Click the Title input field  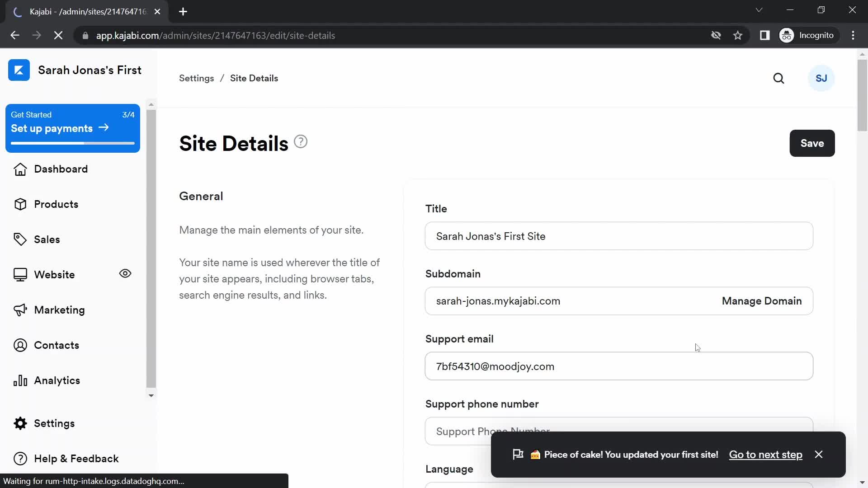619,236
